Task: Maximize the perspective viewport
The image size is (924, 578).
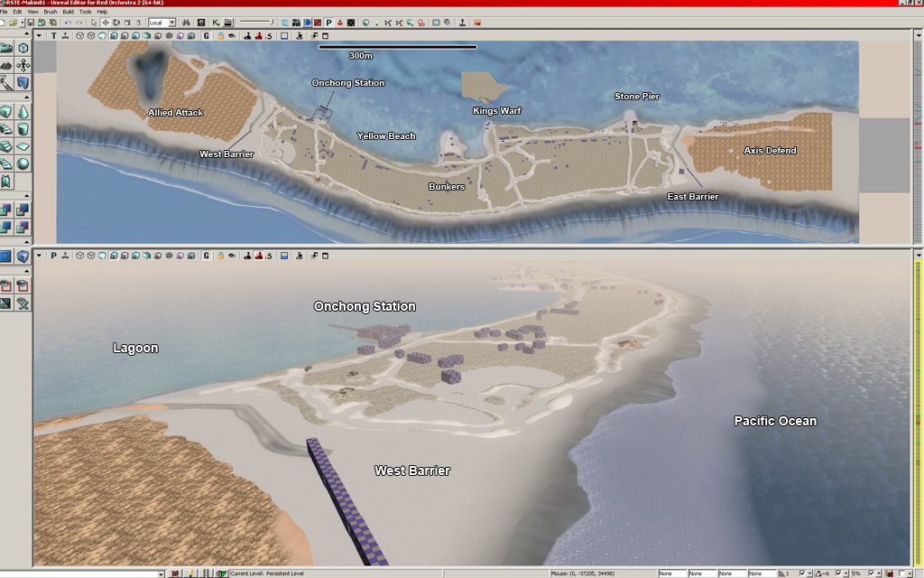Action: tap(326, 256)
